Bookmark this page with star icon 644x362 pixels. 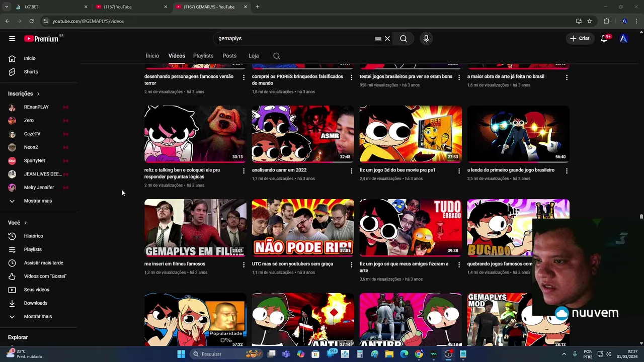point(590,21)
